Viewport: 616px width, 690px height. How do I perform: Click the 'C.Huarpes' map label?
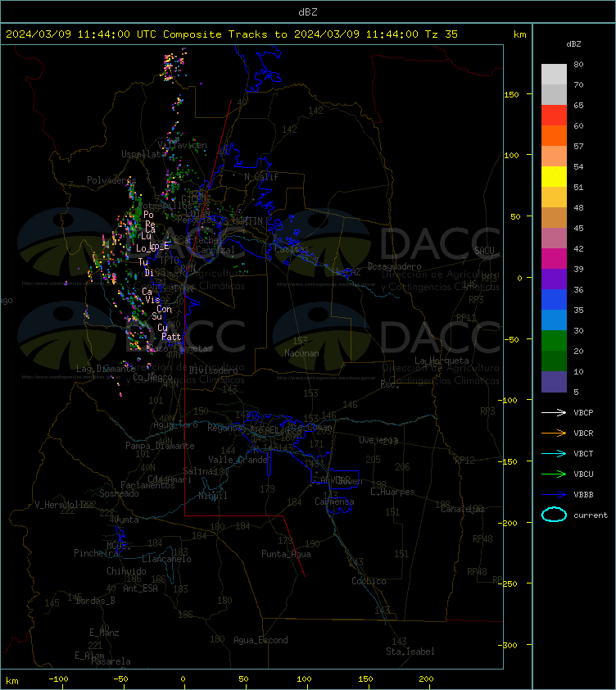[392, 492]
